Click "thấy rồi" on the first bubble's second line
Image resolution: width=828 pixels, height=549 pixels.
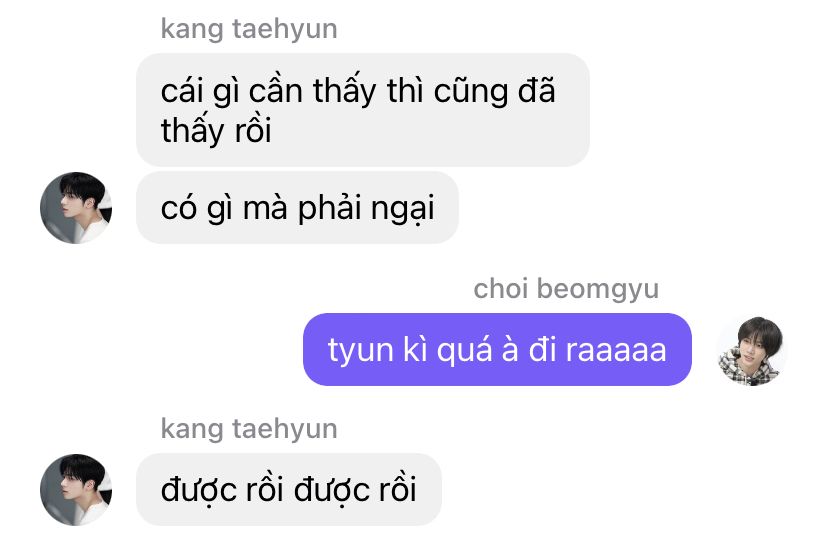[216, 130]
